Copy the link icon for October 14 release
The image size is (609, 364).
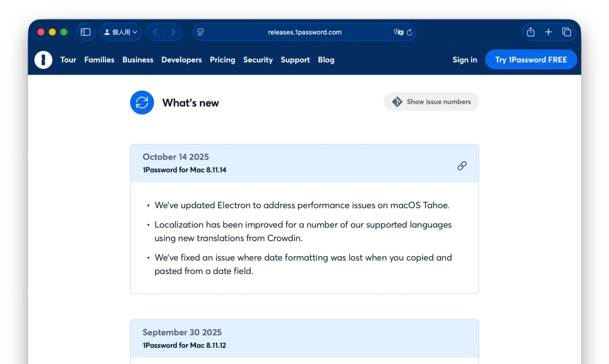pyautogui.click(x=462, y=166)
